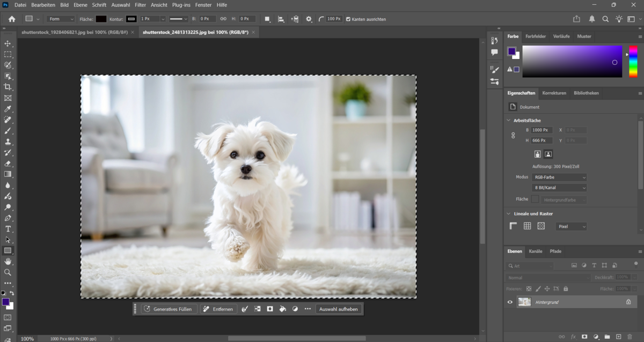This screenshot has height=342, width=644.
Task: Open the Filter menu
Action: pos(140,5)
